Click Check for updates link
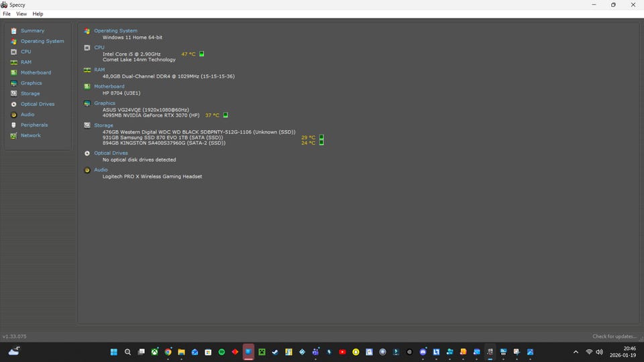The image size is (644, 362). coord(614,337)
